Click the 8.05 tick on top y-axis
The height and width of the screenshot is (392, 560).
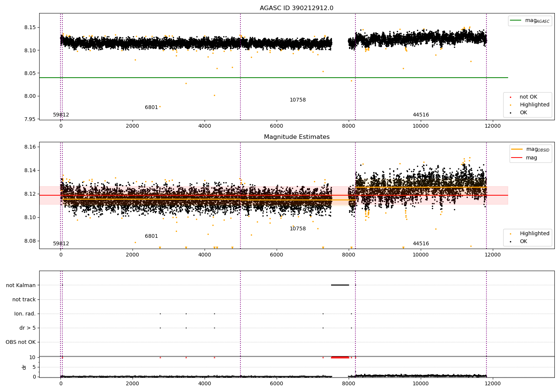[31, 73]
